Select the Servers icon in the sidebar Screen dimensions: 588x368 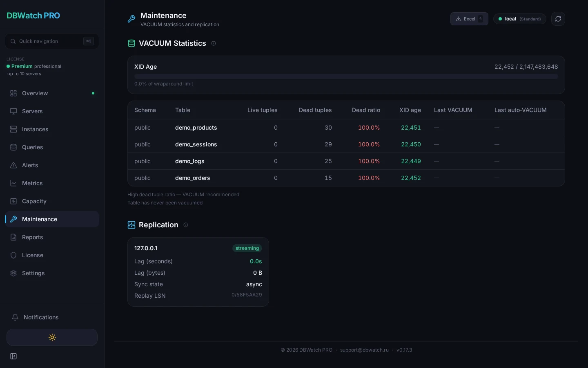pos(13,111)
